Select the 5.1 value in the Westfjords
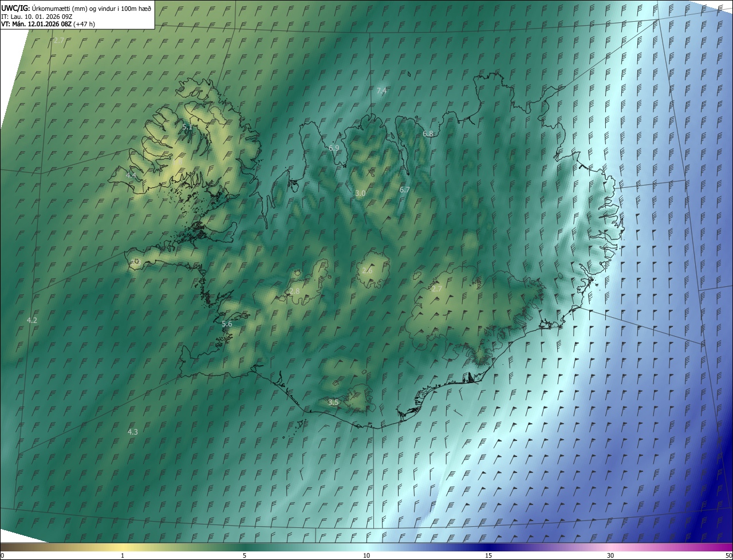The height and width of the screenshot is (560, 733). 187,127
